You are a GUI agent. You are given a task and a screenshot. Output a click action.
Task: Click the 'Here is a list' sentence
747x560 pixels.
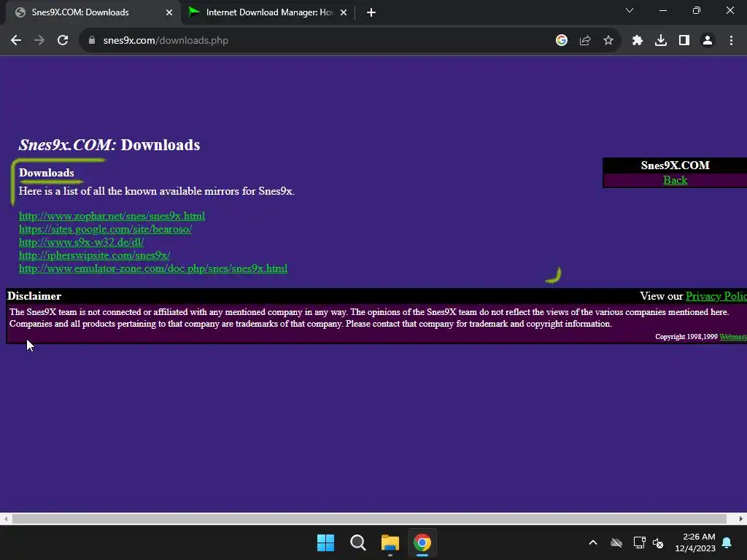[157, 191]
